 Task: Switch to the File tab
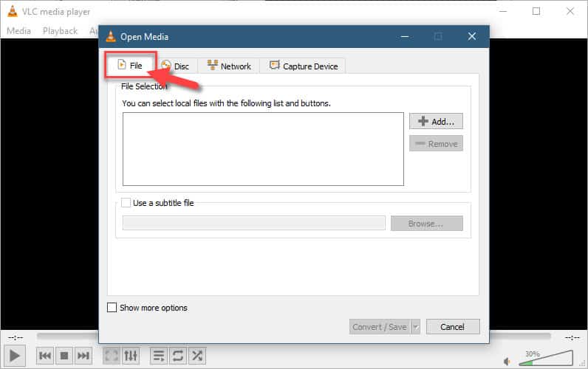tap(130, 65)
